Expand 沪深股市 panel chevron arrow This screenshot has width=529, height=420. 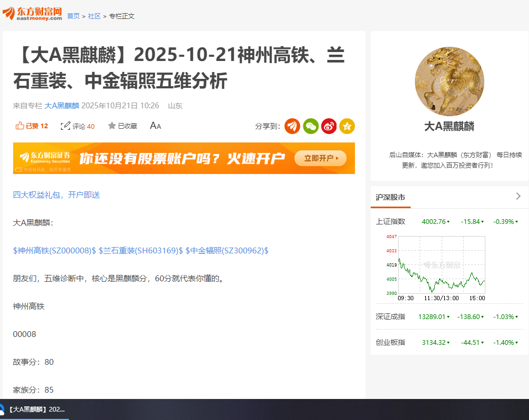pos(518,197)
